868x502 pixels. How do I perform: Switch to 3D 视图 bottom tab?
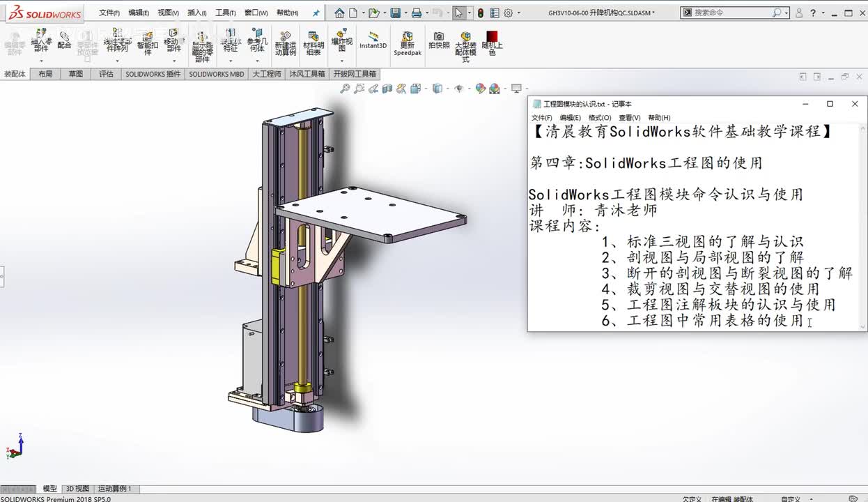pos(77,489)
